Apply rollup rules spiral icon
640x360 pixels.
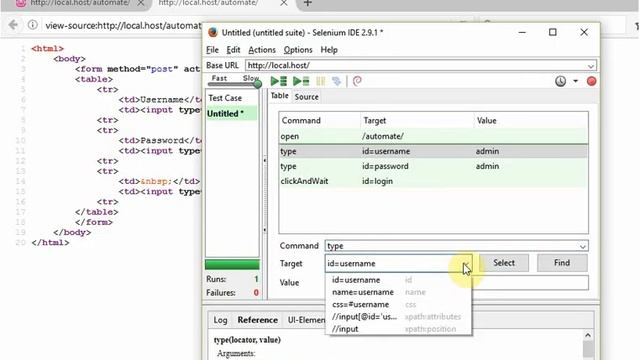point(357,81)
